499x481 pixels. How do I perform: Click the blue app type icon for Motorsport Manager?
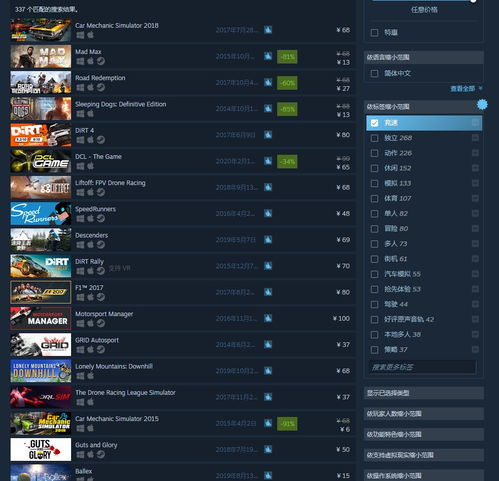[268, 318]
